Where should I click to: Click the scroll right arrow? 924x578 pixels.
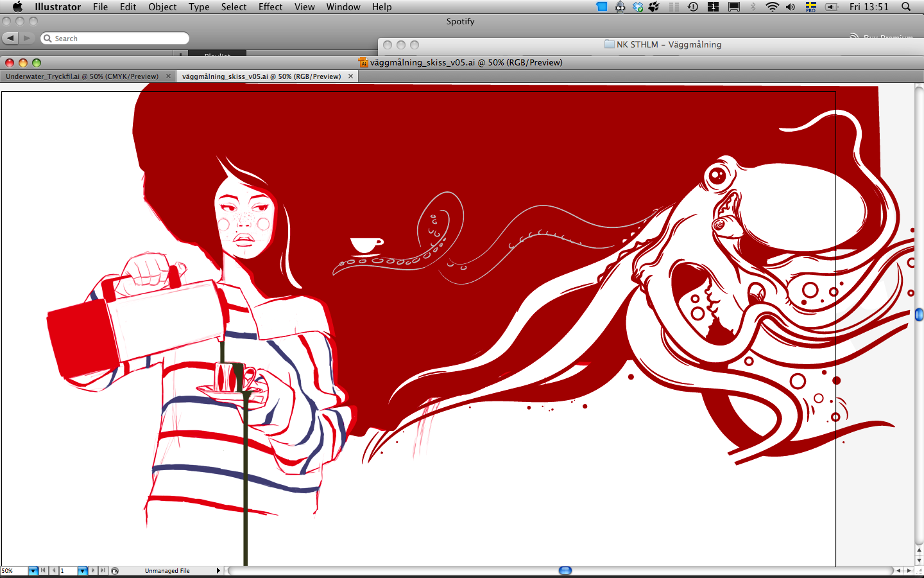pyautogui.click(x=909, y=570)
